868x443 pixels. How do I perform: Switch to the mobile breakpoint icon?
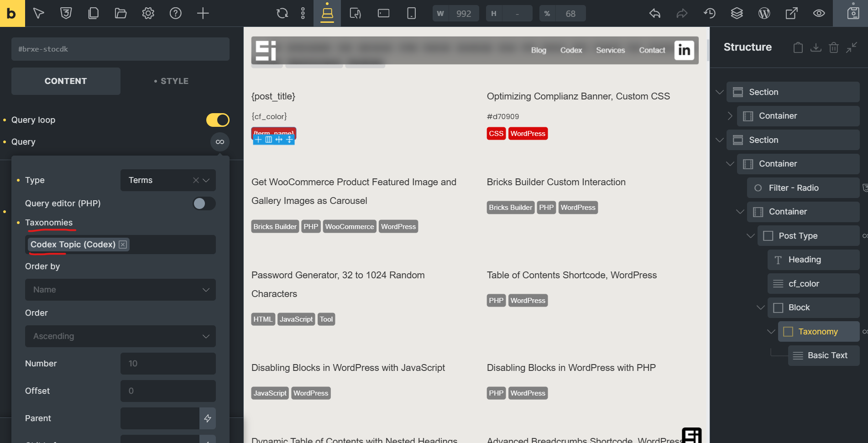click(x=411, y=13)
